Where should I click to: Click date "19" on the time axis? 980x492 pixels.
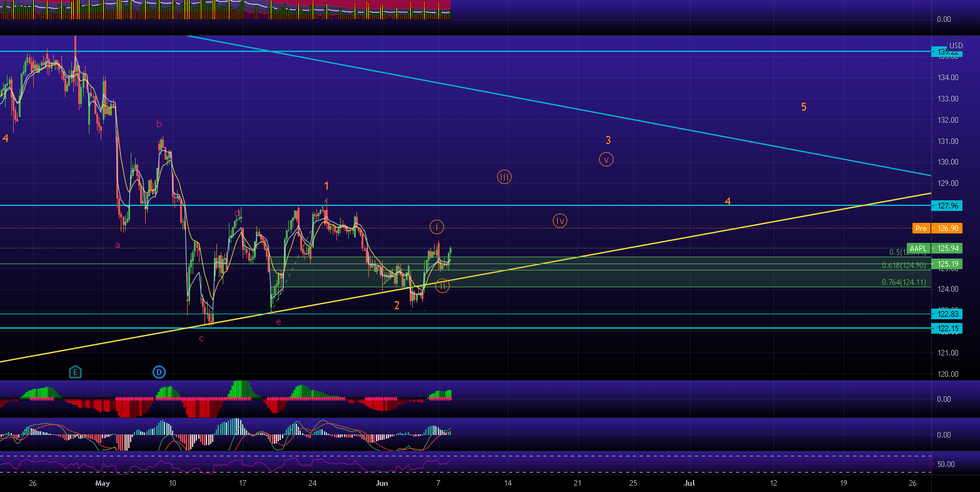click(843, 483)
